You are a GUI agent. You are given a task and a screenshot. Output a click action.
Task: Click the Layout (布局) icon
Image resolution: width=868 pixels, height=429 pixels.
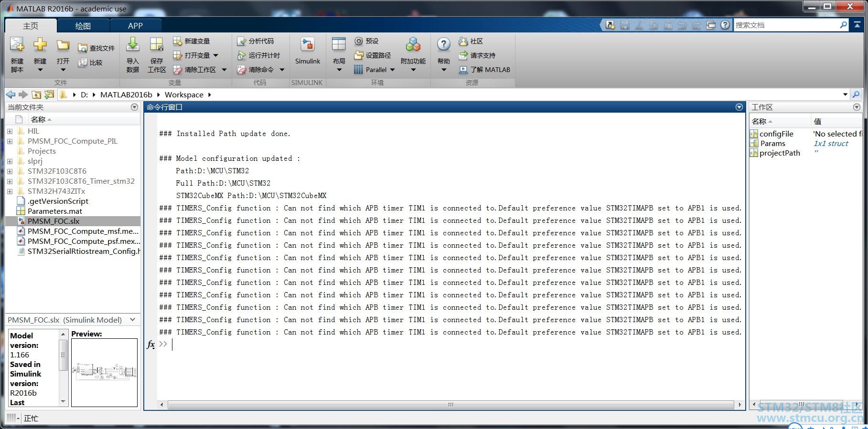click(339, 45)
